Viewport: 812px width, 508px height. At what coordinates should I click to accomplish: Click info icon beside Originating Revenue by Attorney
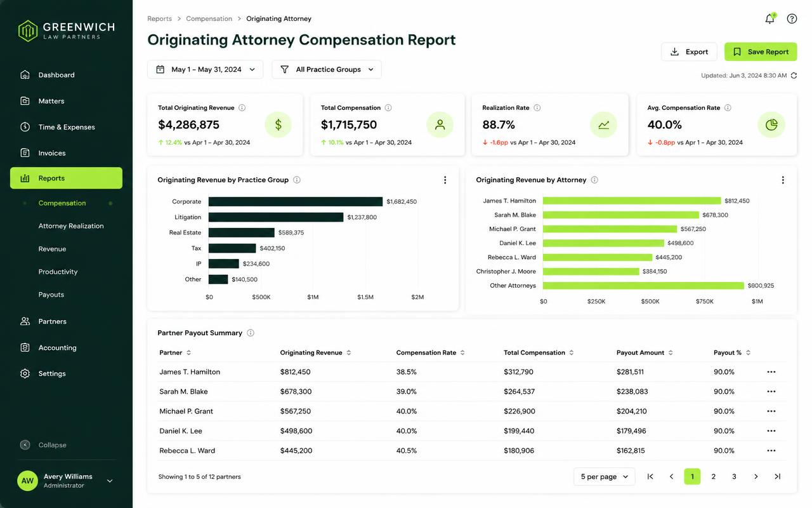(x=594, y=180)
